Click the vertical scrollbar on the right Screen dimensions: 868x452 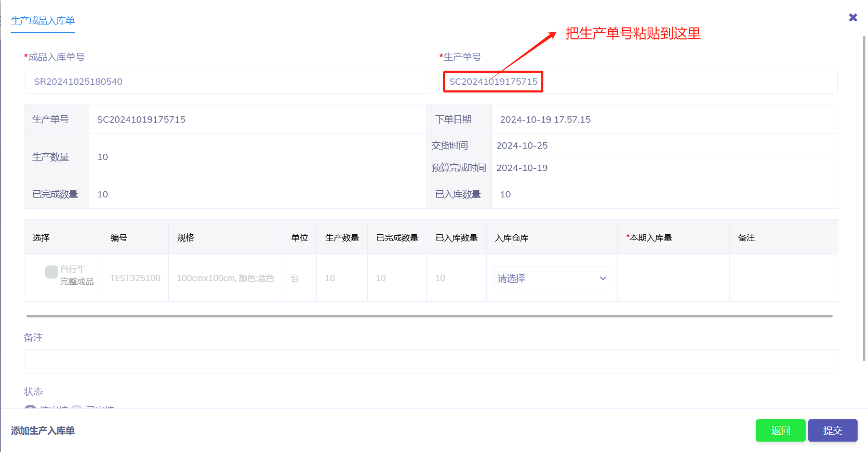pyautogui.click(x=864, y=197)
